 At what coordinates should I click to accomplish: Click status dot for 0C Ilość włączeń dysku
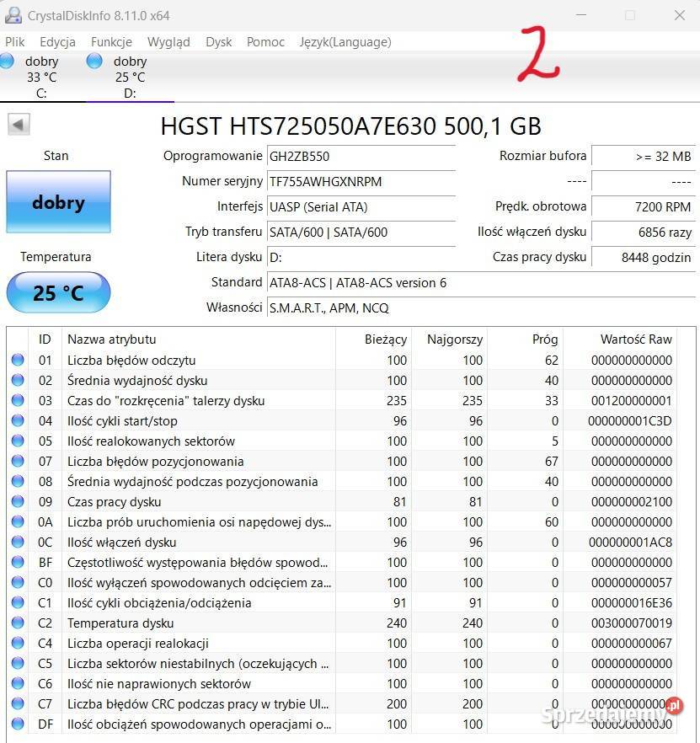tap(18, 542)
